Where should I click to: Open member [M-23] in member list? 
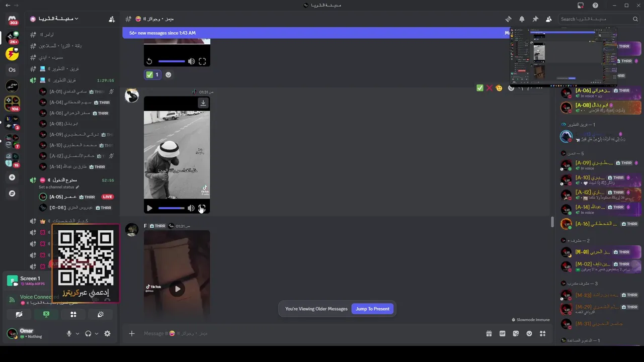coord(600,295)
